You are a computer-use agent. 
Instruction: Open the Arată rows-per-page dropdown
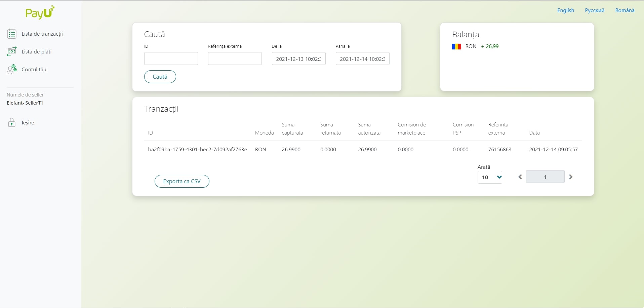coord(490,177)
